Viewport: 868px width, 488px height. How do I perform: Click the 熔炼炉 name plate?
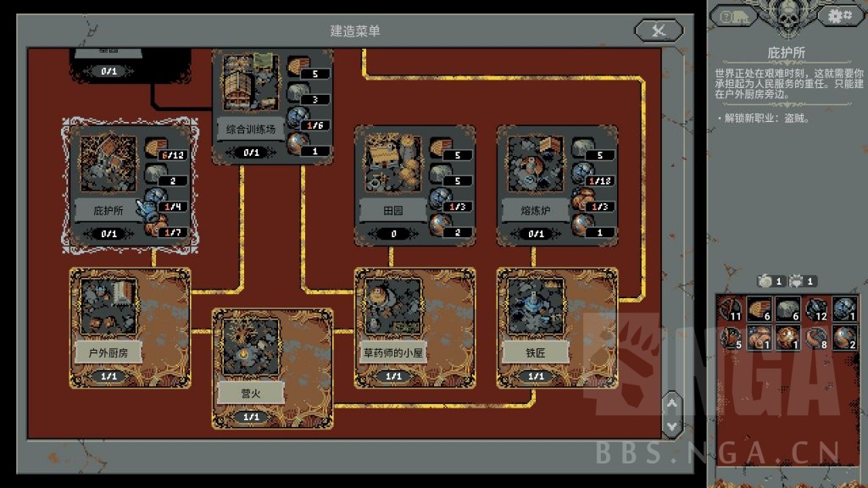tap(536, 211)
